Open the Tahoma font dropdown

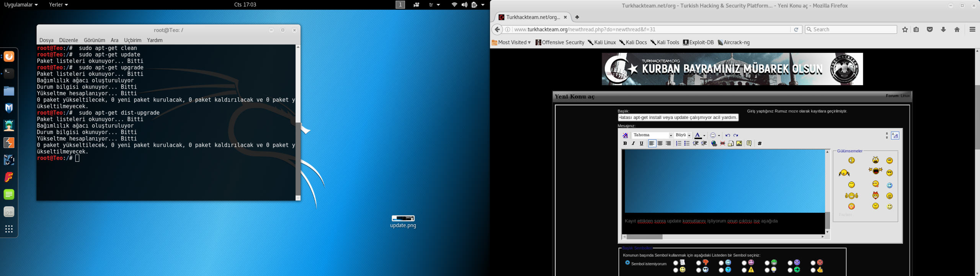[x=652, y=135]
